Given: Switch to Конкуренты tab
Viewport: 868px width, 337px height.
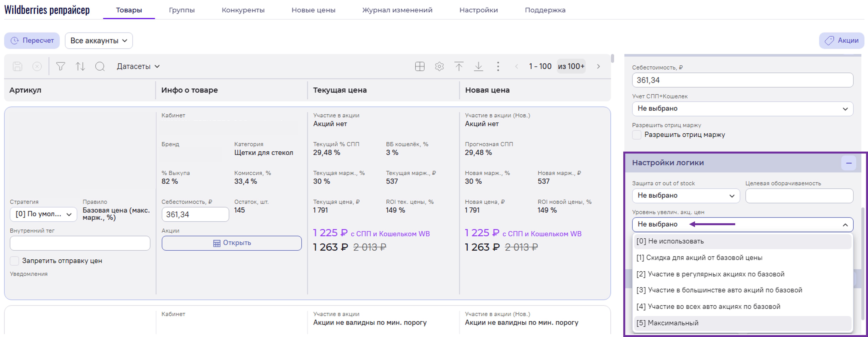Looking at the screenshot, I should point(243,10).
